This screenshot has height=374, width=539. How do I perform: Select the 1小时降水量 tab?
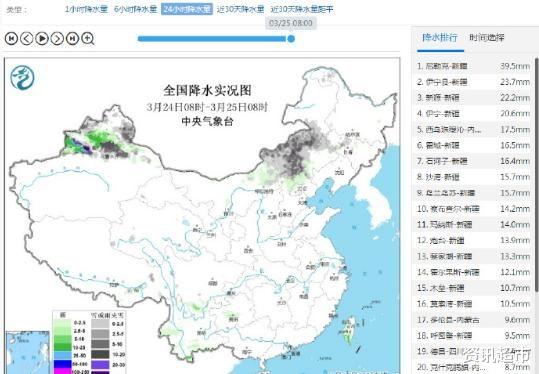[x=86, y=9]
